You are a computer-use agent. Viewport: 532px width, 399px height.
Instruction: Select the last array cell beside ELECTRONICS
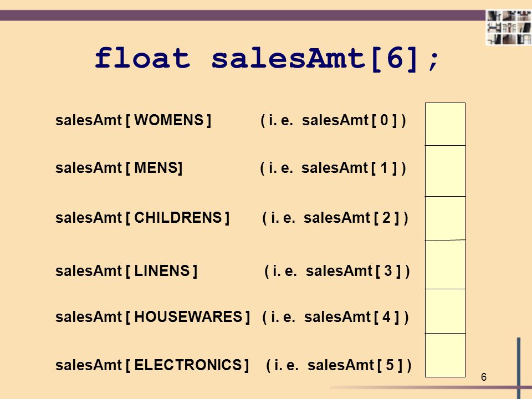coord(445,355)
